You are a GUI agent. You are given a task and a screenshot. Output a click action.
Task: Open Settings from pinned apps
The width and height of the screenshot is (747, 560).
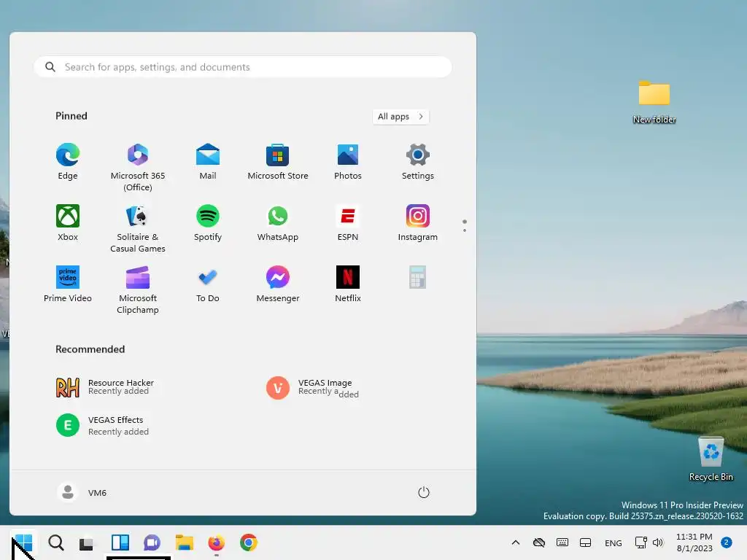tap(418, 162)
